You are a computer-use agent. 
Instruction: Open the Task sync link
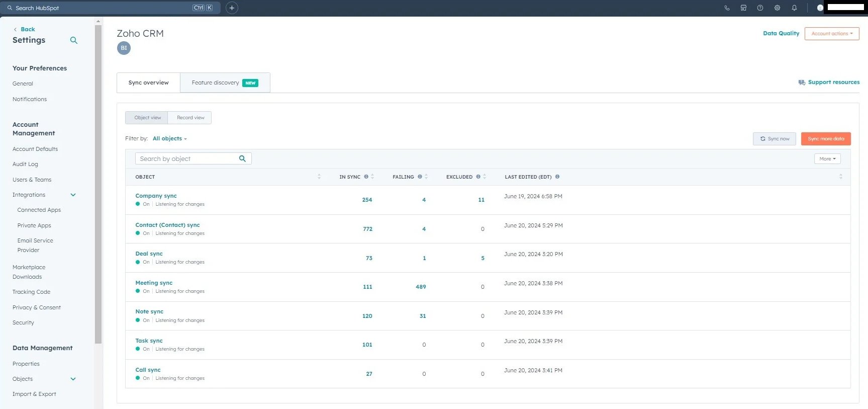click(149, 341)
